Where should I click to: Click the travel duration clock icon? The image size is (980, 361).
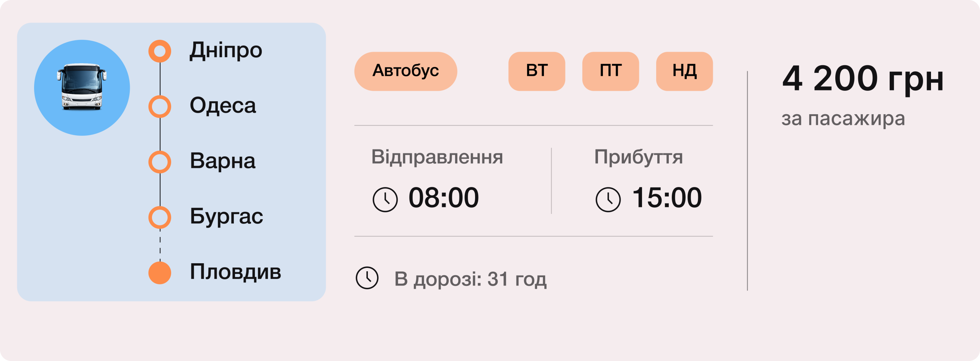coord(367,278)
